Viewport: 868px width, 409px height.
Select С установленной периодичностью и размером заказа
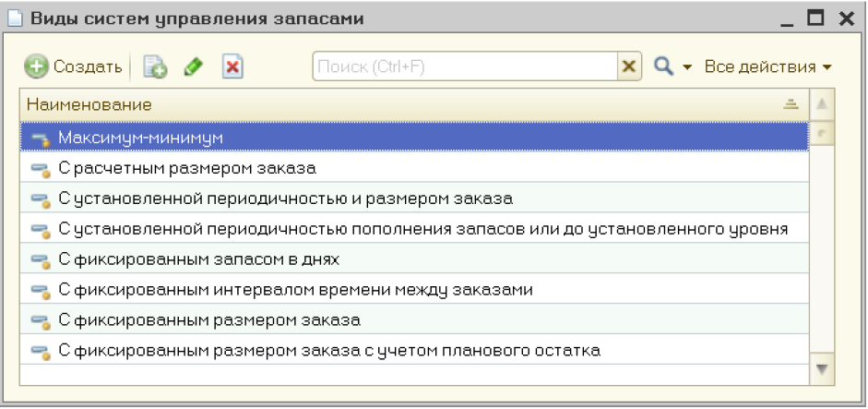285,199
